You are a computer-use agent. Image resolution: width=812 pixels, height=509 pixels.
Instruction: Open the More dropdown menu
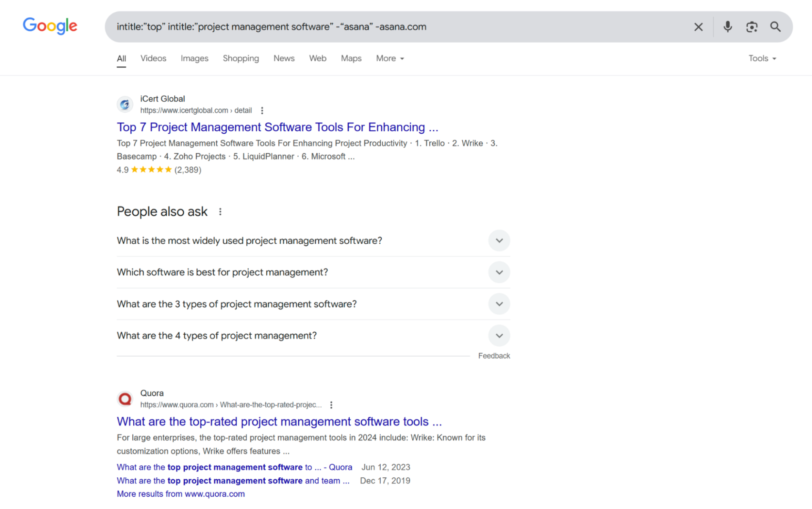click(x=389, y=58)
